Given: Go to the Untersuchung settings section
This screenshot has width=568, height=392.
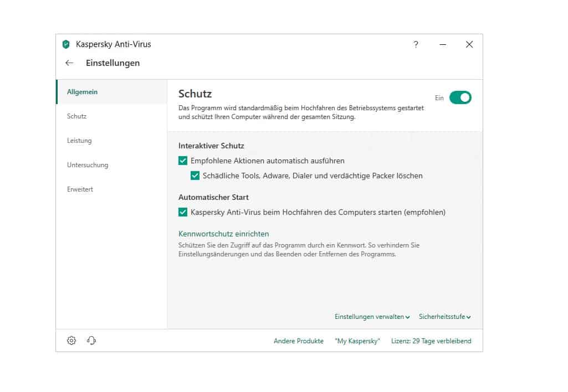Looking at the screenshot, I should pos(111,165).
